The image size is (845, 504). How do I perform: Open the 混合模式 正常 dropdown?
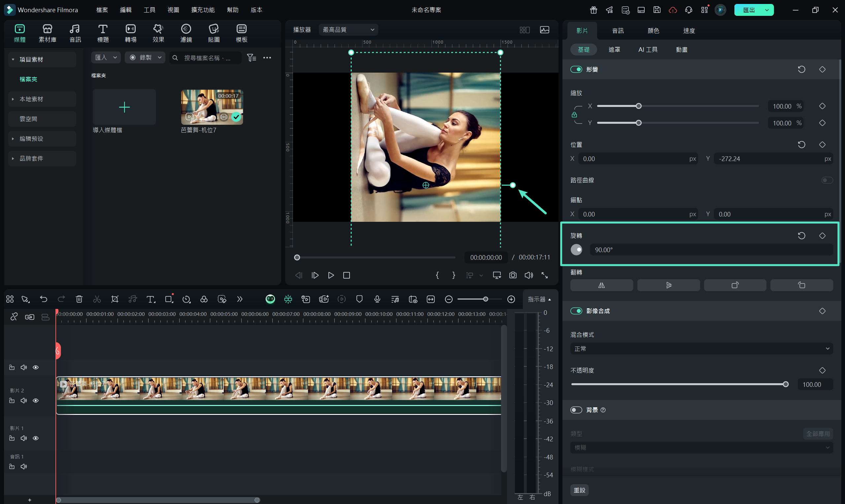pyautogui.click(x=701, y=349)
